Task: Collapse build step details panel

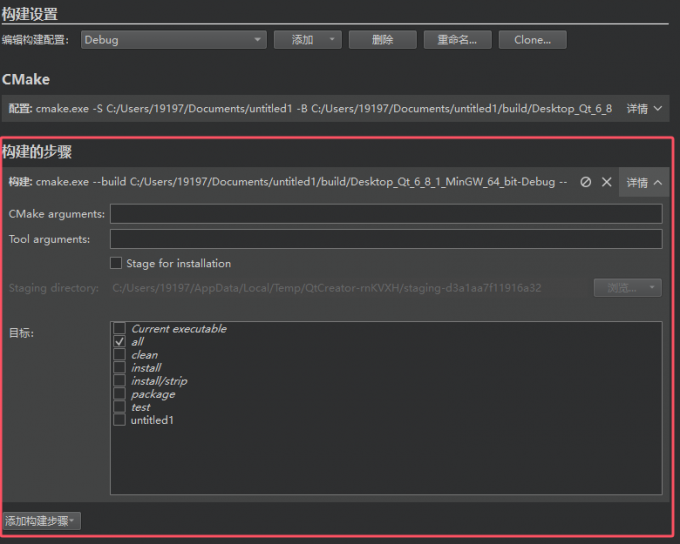Action: 644,182
